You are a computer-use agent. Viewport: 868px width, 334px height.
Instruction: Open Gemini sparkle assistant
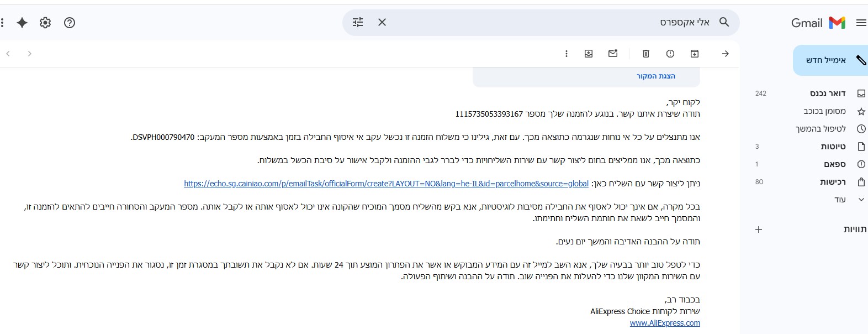click(22, 23)
